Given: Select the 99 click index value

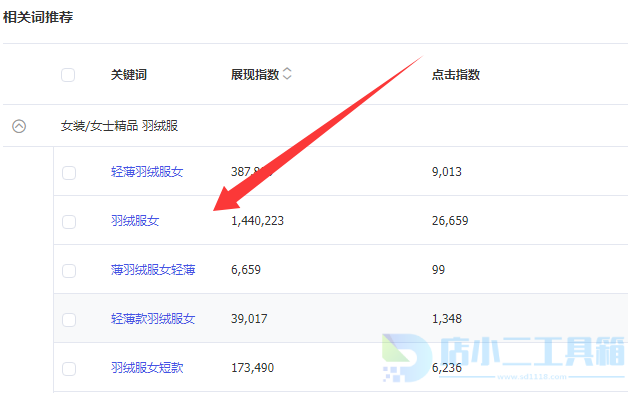Looking at the screenshot, I should tap(439, 270).
